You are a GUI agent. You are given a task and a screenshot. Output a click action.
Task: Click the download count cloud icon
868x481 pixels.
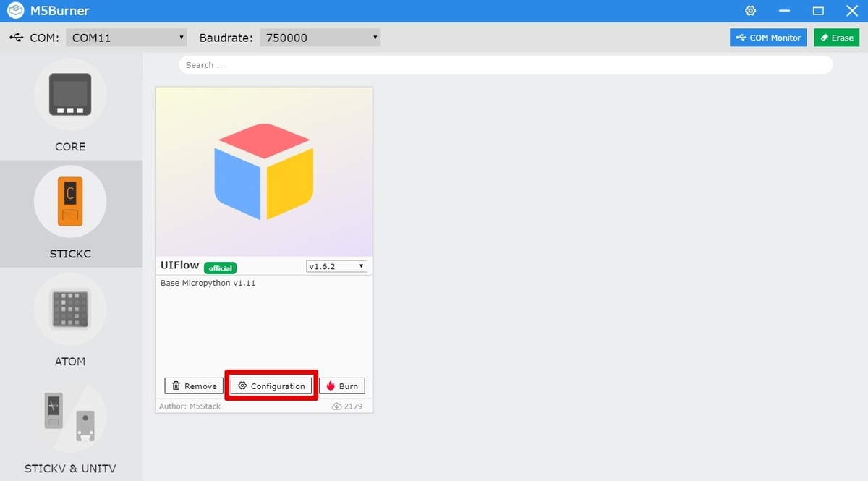point(336,406)
